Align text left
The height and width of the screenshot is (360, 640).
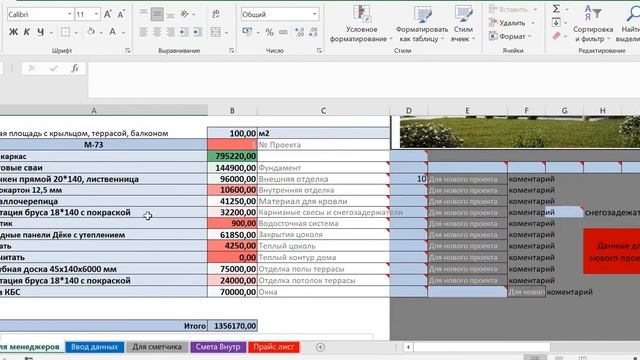click(x=143, y=32)
